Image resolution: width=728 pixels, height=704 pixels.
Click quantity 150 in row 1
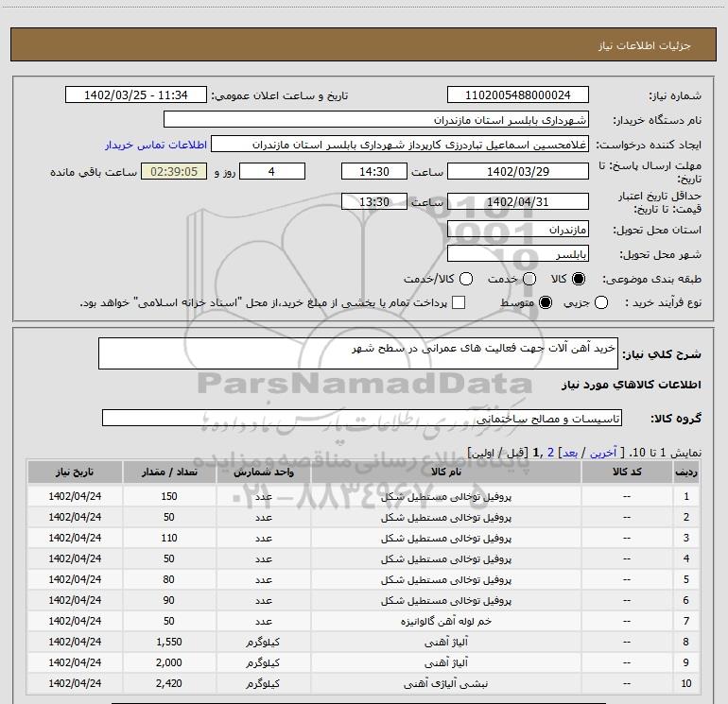169,496
